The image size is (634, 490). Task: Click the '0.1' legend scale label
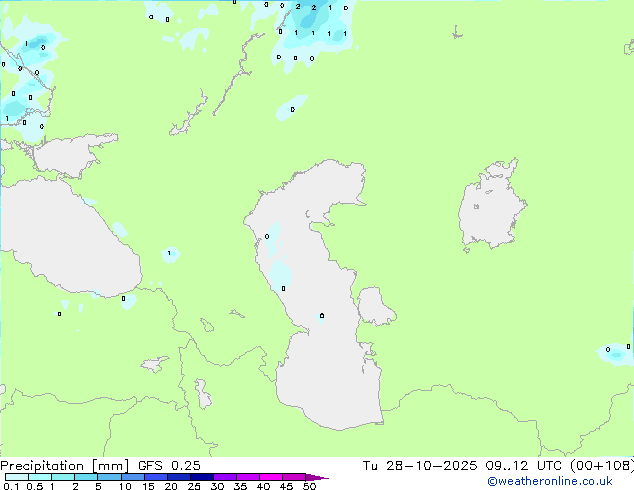click(x=11, y=486)
